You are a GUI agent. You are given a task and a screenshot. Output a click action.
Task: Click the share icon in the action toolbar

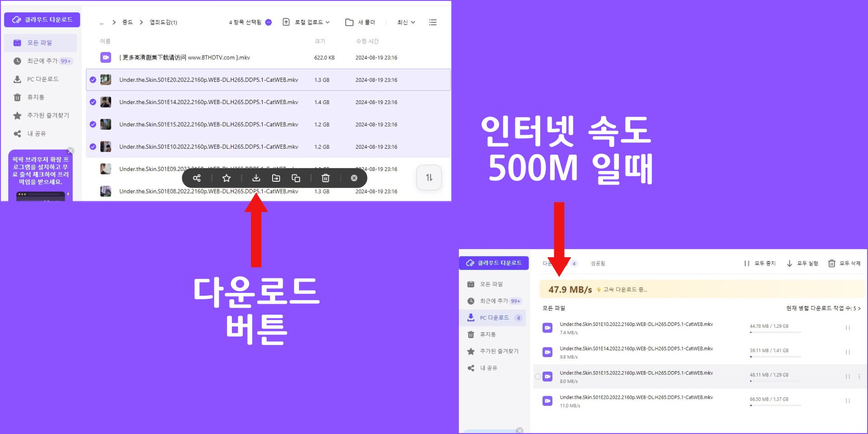tap(197, 178)
